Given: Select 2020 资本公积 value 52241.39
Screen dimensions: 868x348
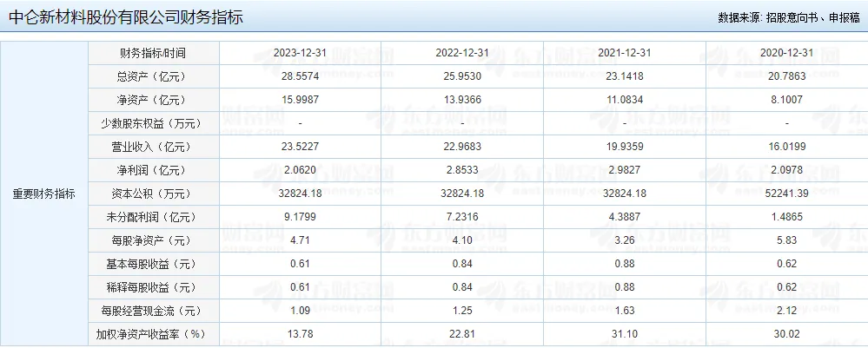Looking at the screenshot, I should tap(786, 194).
